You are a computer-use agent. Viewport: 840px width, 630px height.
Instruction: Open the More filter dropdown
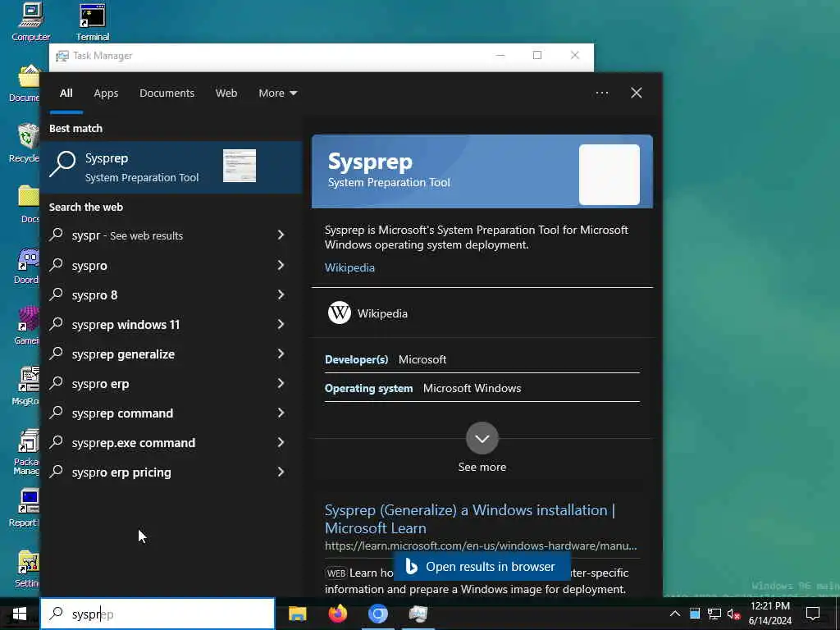[277, 94]
